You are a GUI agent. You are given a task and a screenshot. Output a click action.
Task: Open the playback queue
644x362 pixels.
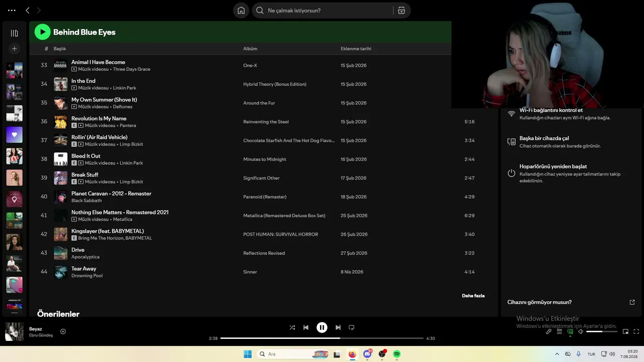click(559, 331)
